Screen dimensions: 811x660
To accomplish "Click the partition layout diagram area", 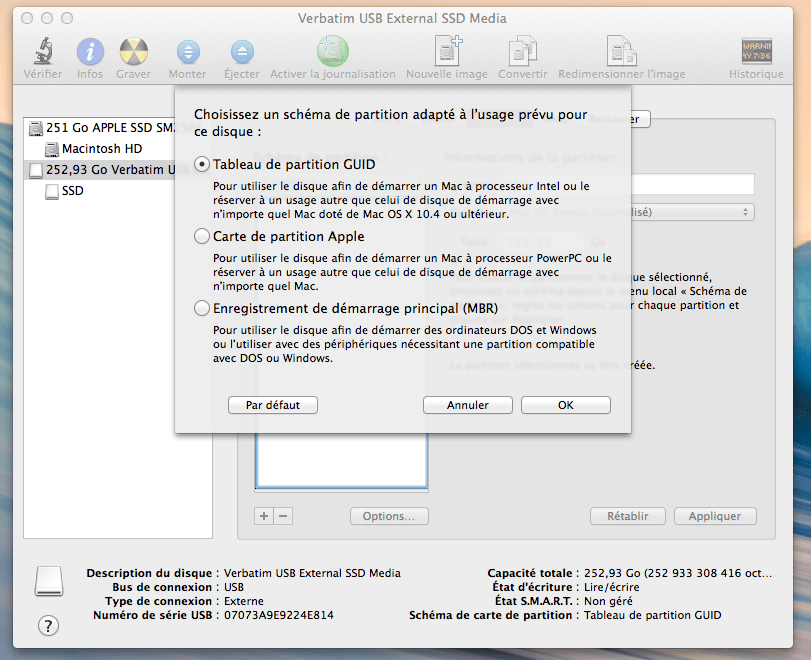I will click(x=341, y=460).
